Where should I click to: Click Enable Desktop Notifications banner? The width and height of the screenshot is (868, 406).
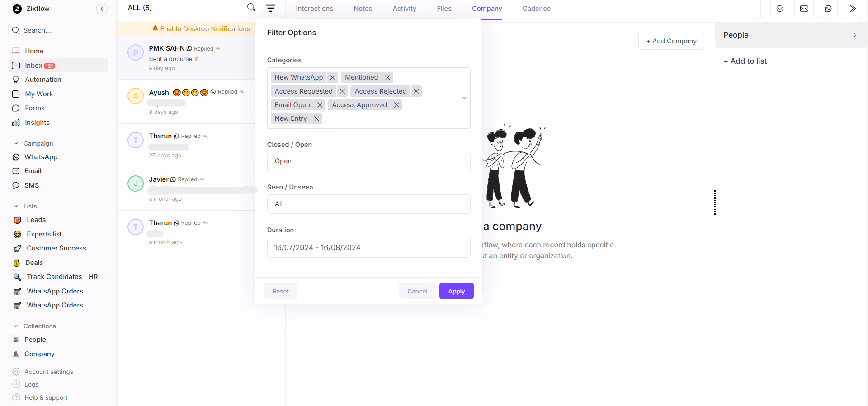tap(201, 29)
